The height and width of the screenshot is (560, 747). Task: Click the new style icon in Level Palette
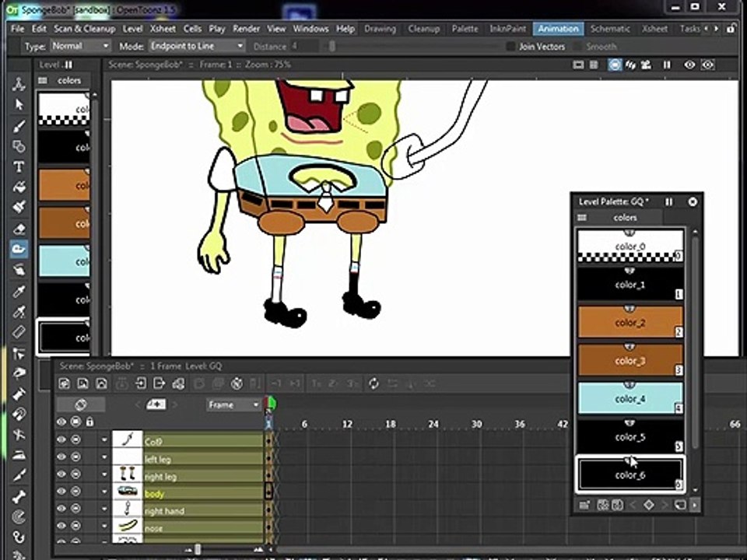coord(584,506)
